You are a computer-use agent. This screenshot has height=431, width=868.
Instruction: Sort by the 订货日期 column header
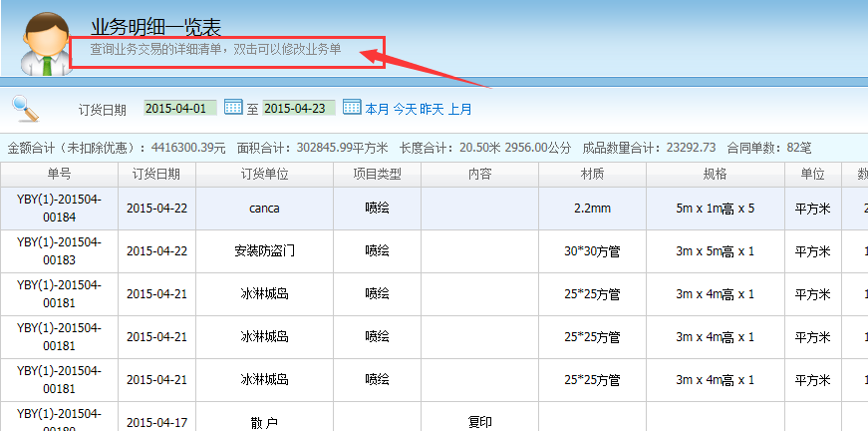(x=156, y=174)
